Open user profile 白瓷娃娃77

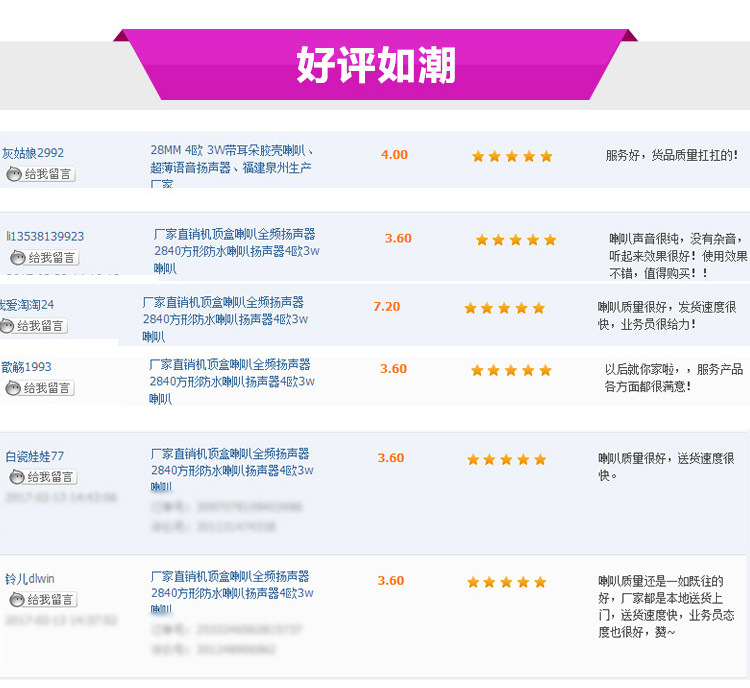click(x=34, y=456)
